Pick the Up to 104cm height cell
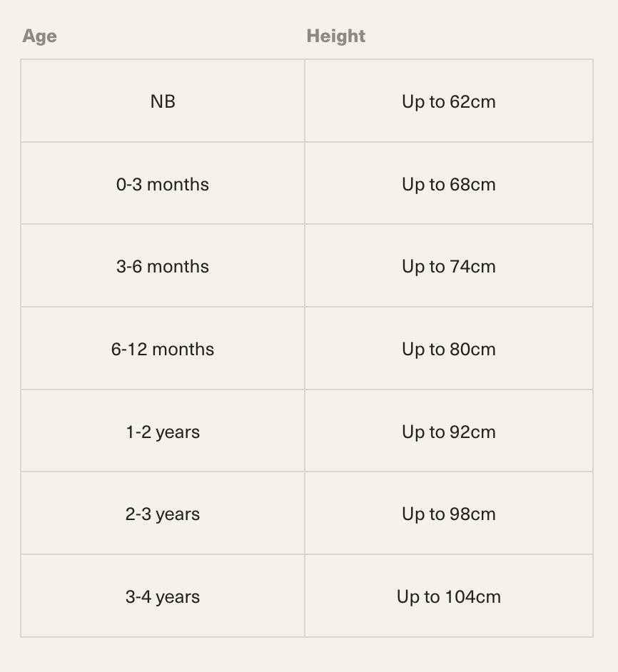 tap(448, 596)
